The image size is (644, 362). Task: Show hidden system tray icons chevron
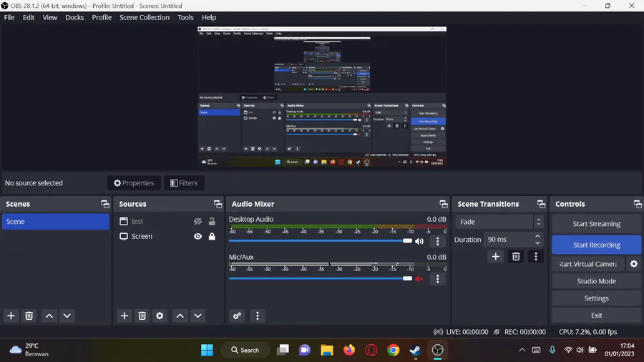(x=522, y=350)
